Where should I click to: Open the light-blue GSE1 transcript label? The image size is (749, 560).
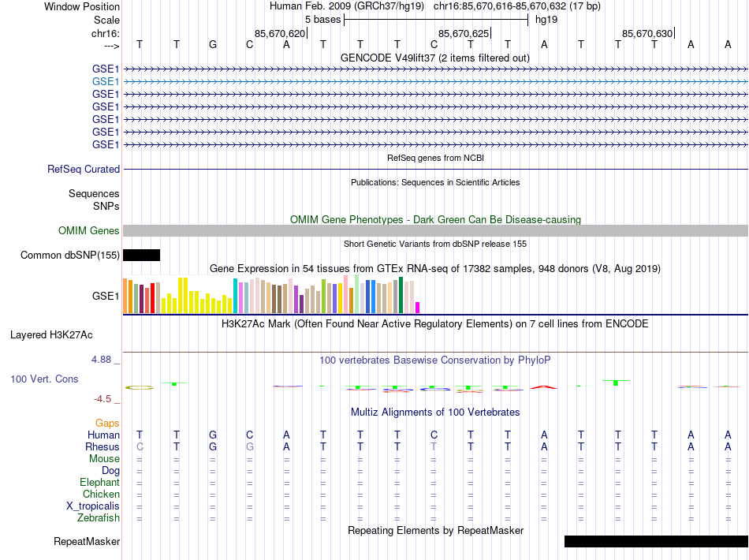click(x=106, y=82)
